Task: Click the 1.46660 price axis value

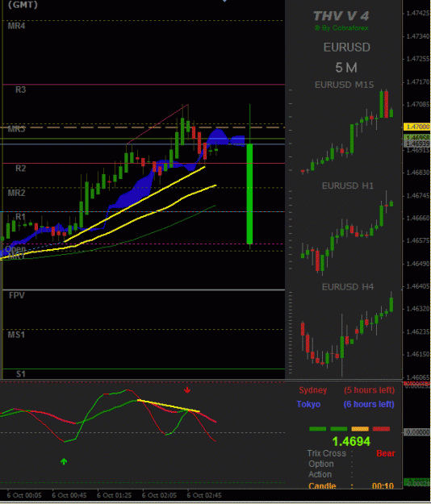Action: pyautogui.click(x=418, y=219)
